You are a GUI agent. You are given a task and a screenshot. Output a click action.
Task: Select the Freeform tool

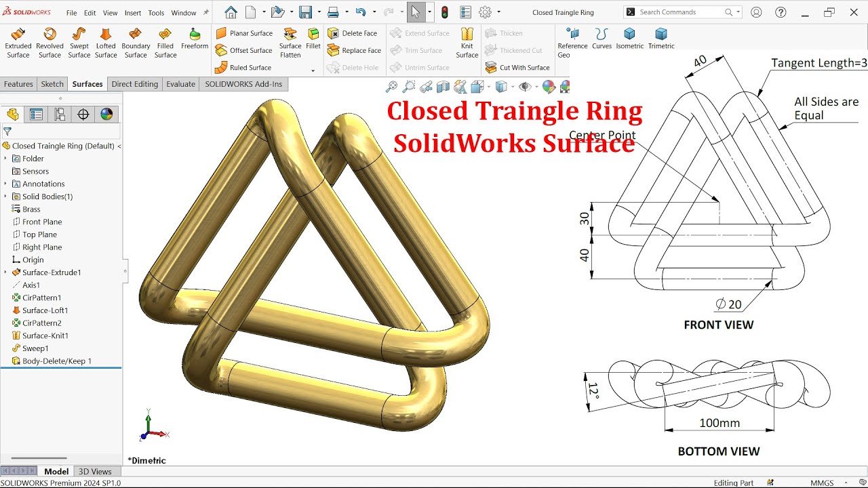coord(195,39)
